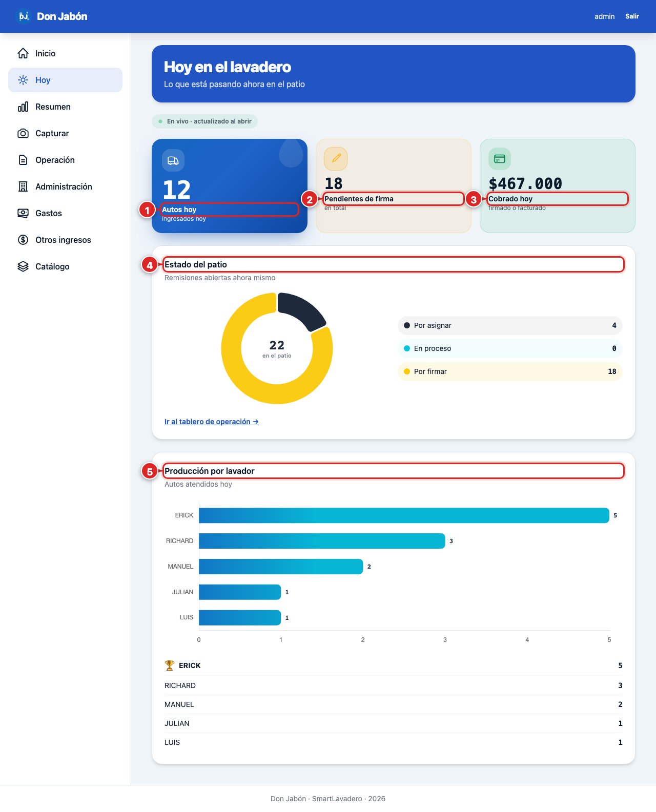This screenshot has height=812, width=656.
Task: Open Gastos with the banknote icon
Action: (23, 213)
